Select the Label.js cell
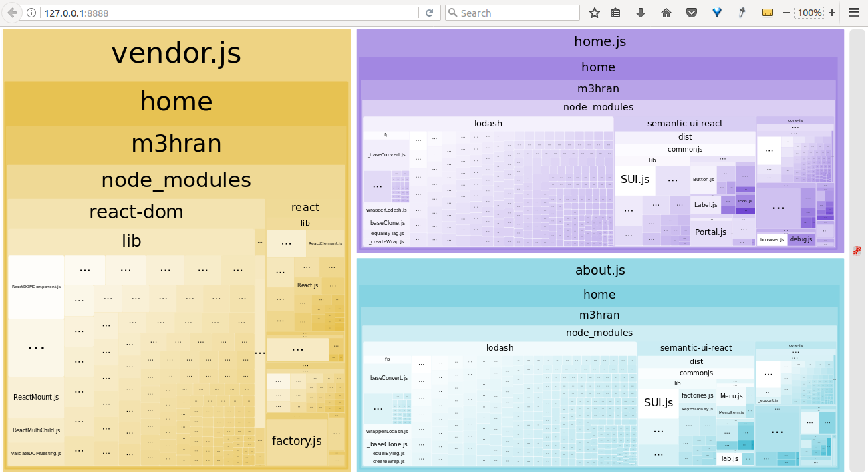The width and height of the screenshot is (868, 475). coord(706,205)
